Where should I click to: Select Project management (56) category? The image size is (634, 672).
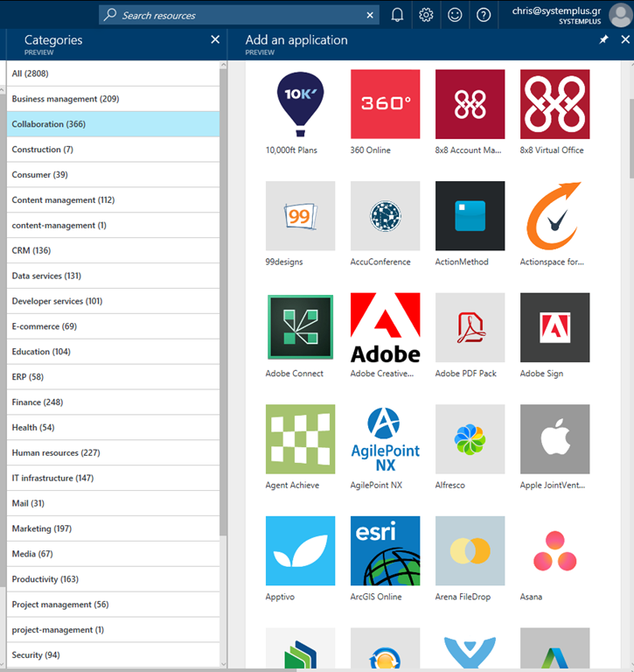[113, 605]
